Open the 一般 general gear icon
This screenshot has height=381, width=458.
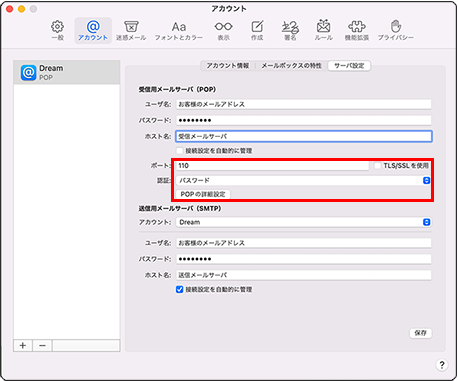coord(57,26)
